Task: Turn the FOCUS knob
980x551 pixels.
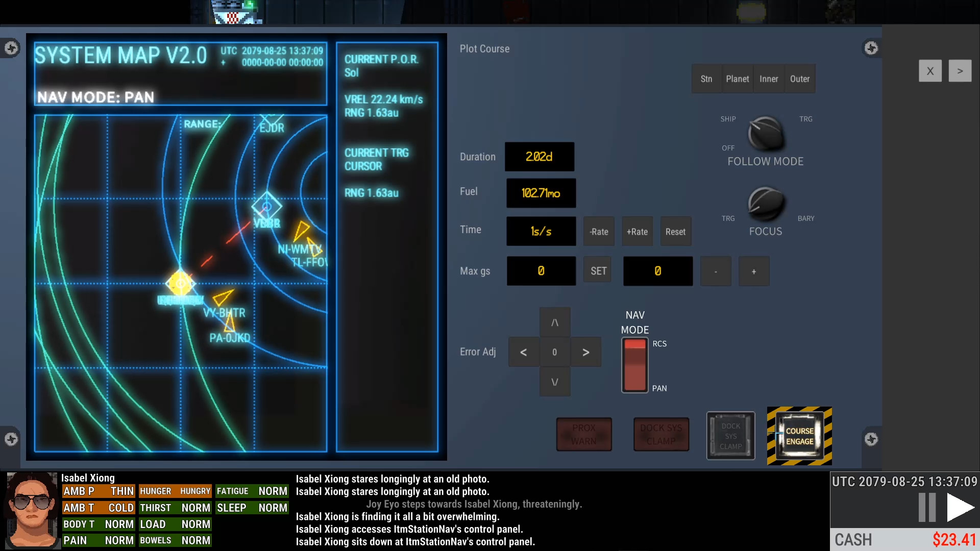Action: point(765,204)
